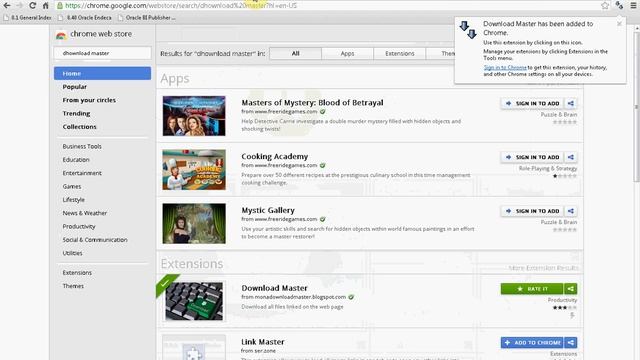Reload the page with refresh icon
Image resolution: width=640 pixels, height=360 pixels.
coord(33,6)
